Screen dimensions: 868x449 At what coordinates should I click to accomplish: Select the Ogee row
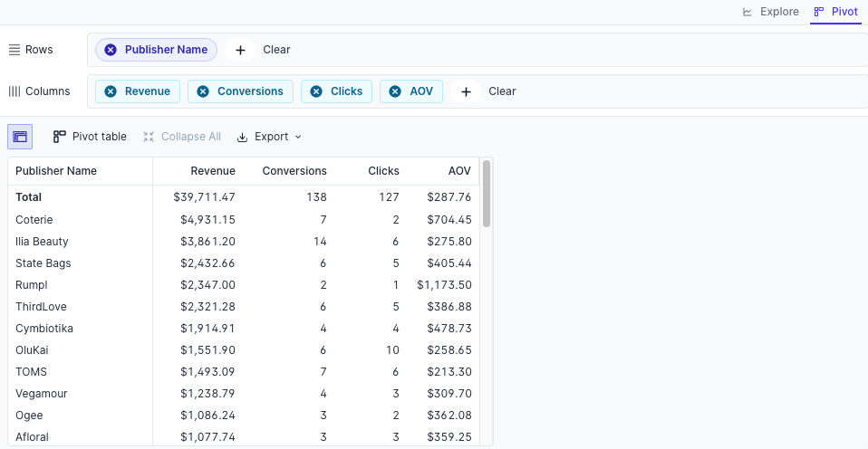244,416
